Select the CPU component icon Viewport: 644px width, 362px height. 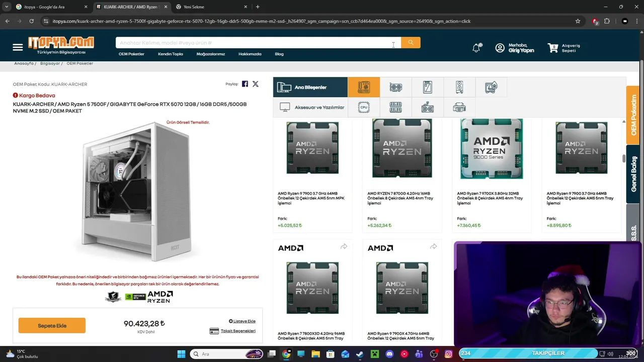[x=364, y=107]
